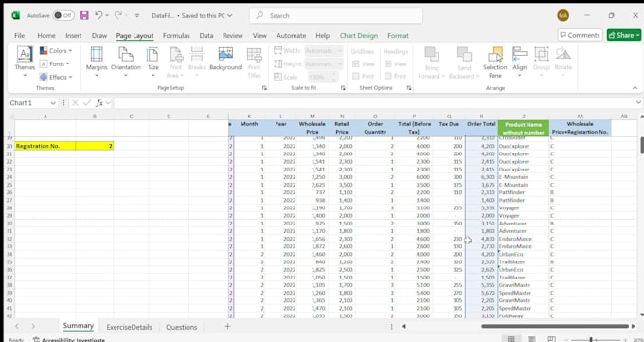This screenshot has width=644, height=342.
Task: Switch to the Formulas tab
Action: point(176,36)
